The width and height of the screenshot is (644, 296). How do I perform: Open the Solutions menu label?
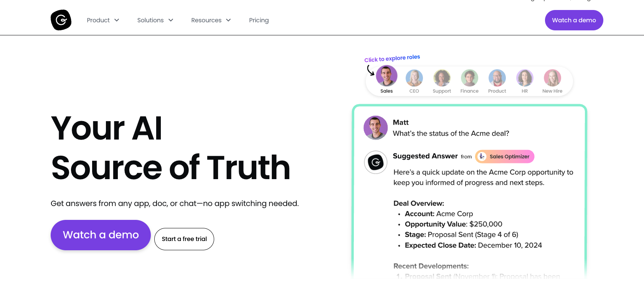tap(150, 20)
